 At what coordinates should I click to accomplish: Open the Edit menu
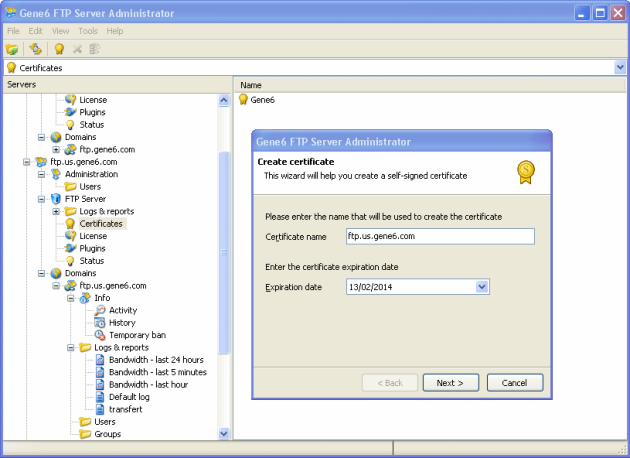pyautogui.click(x=35, y=31)
